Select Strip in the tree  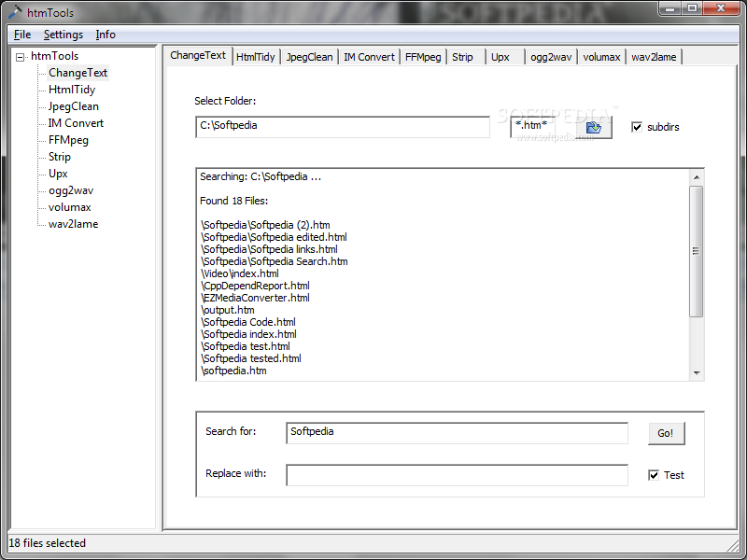coord(60,157)
